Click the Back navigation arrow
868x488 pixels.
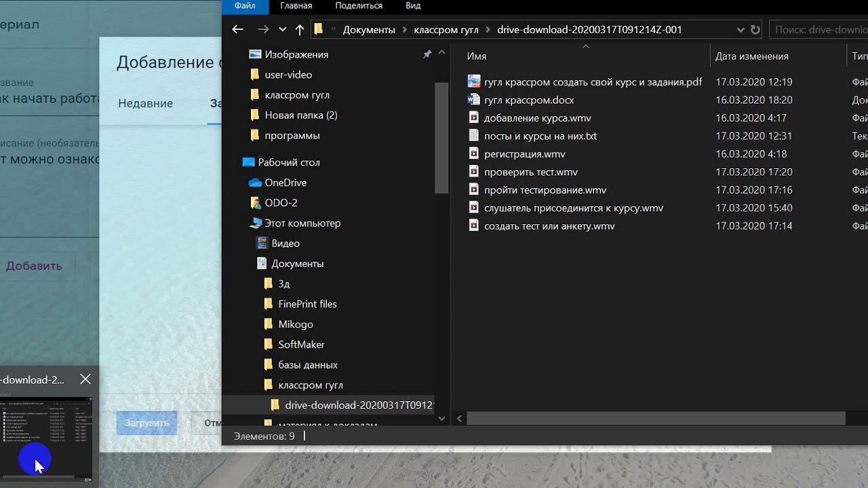[237, 29]
